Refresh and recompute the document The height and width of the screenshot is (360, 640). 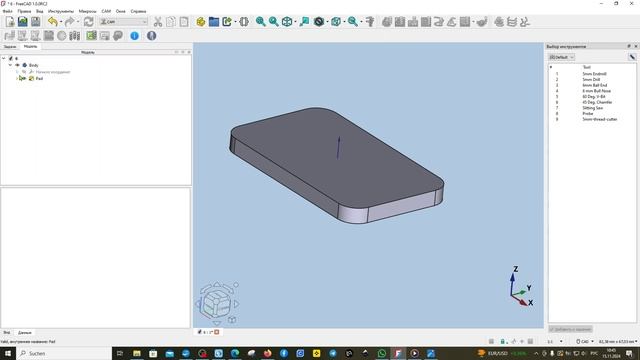88,22
